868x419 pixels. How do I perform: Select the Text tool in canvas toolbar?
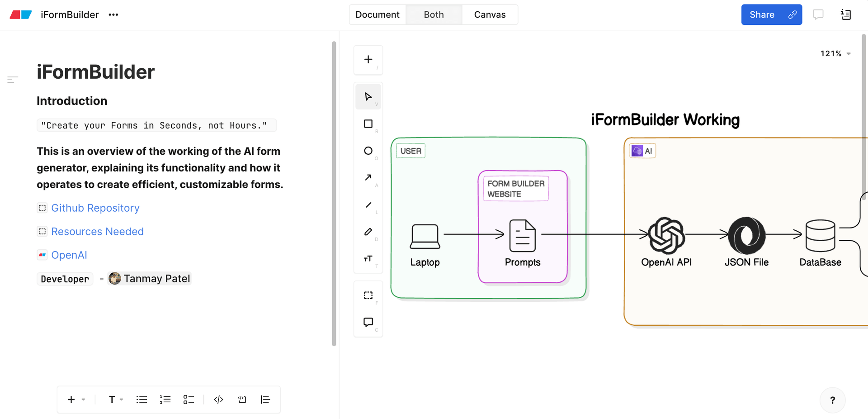368,259
